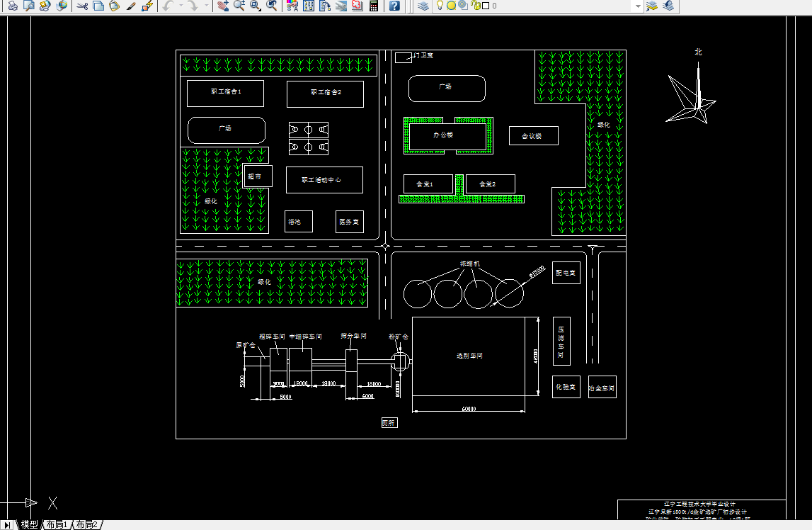Toggle layer 0 freeze sun icon
The image size is (812, 530).
coord(451,6)
